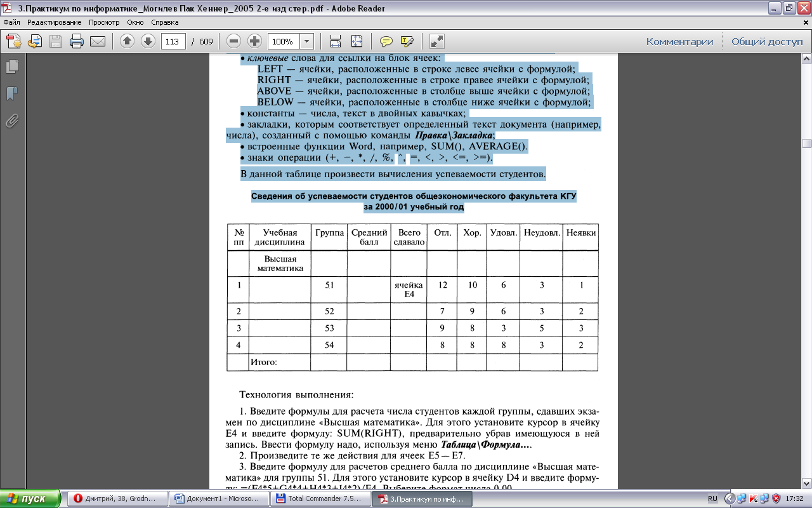Open the Редактирование menu
Screen dimensions: 812x508
54,22
